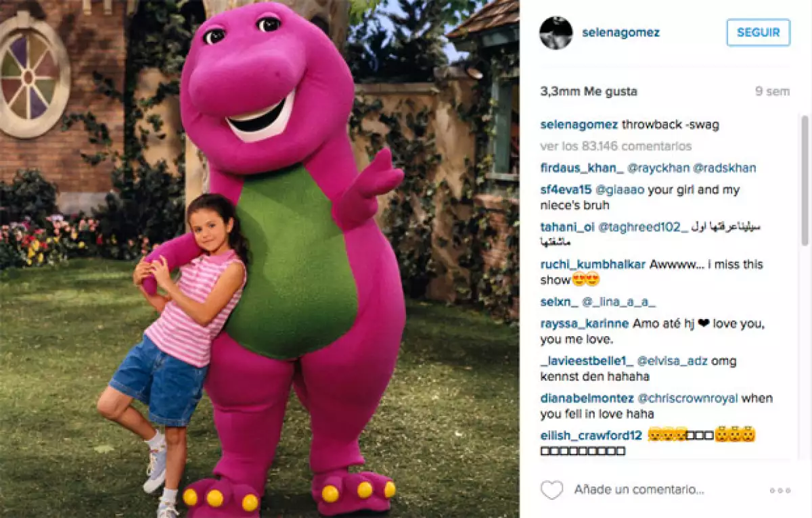812x518 pixels.
Task: Open the Barney photo image
Action: [x=260, y=259]
